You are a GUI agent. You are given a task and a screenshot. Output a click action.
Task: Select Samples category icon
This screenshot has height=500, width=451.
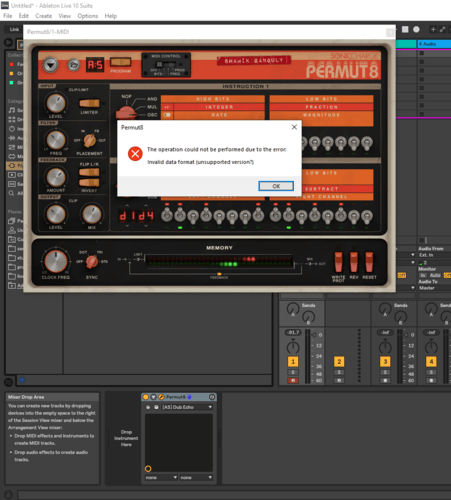point(12,184)
